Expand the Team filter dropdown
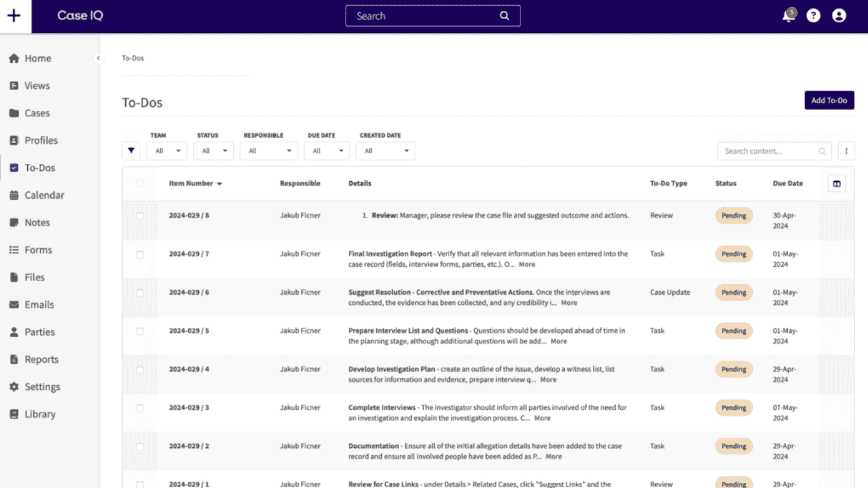 (167, 151)
